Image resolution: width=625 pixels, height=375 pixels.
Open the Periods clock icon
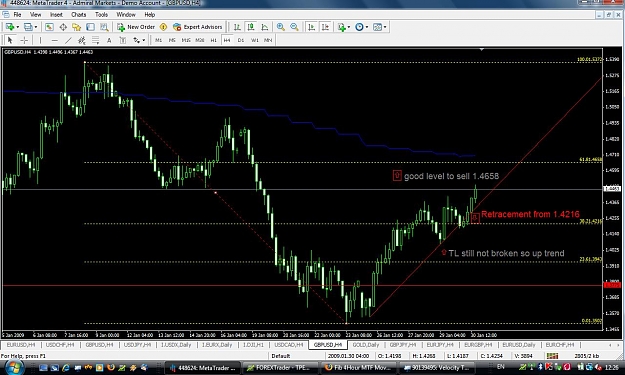pos(359,27)
